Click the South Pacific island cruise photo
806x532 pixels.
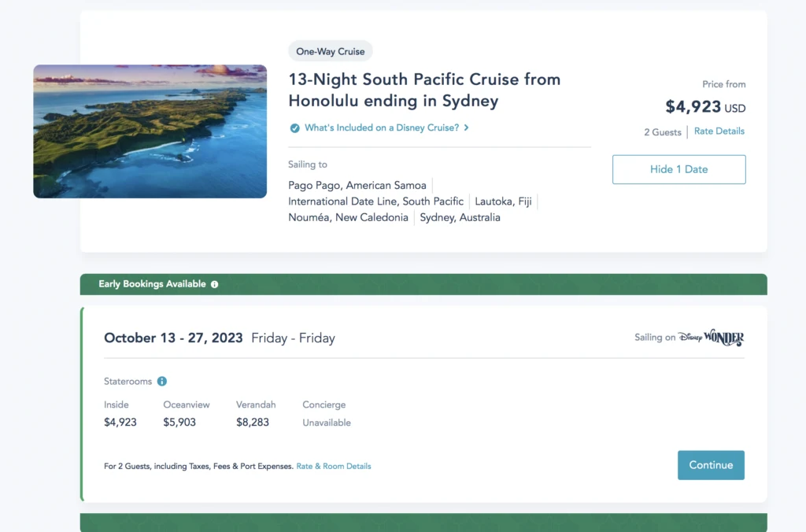150,131
